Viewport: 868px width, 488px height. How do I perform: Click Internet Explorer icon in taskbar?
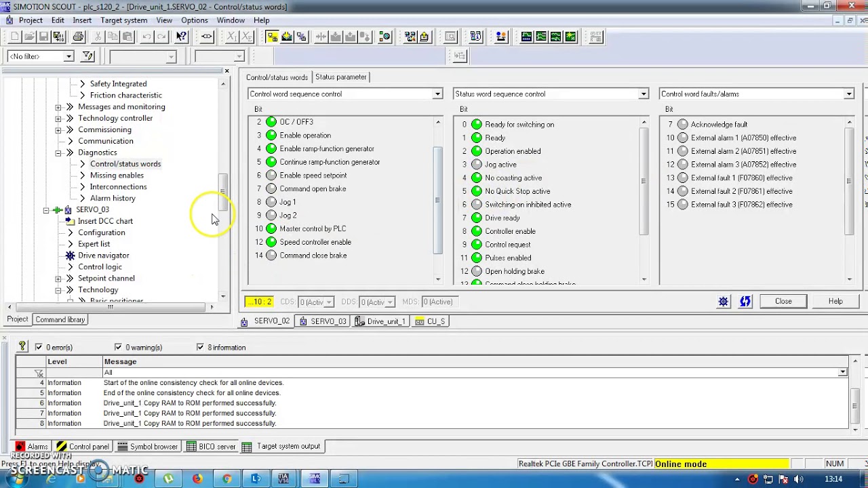pos(51,479)
